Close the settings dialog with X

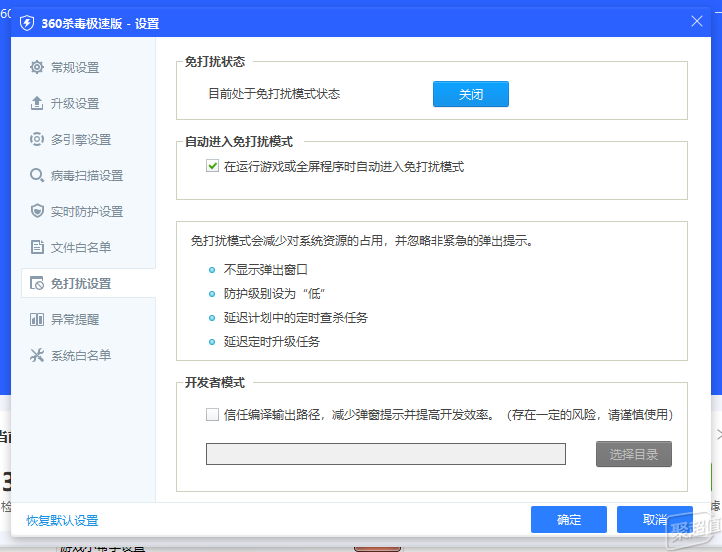(697, 21)
